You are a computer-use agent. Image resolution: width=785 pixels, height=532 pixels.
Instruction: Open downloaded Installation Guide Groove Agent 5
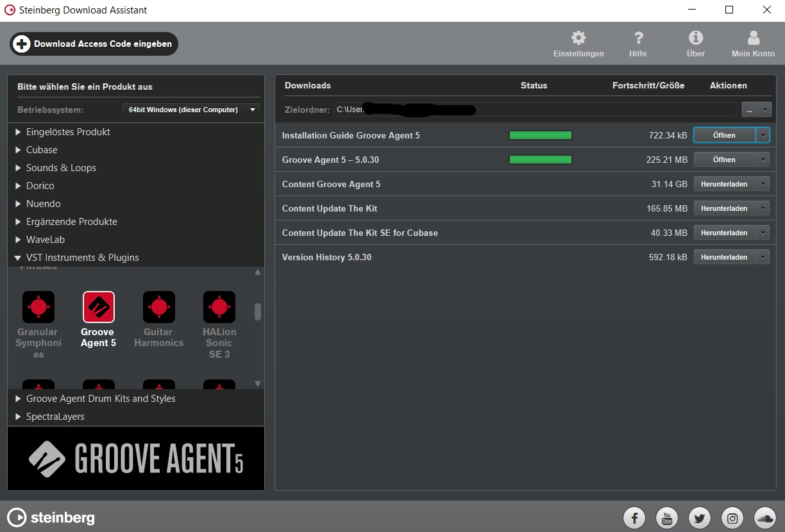pyautogui.click(x=724, y=135)
